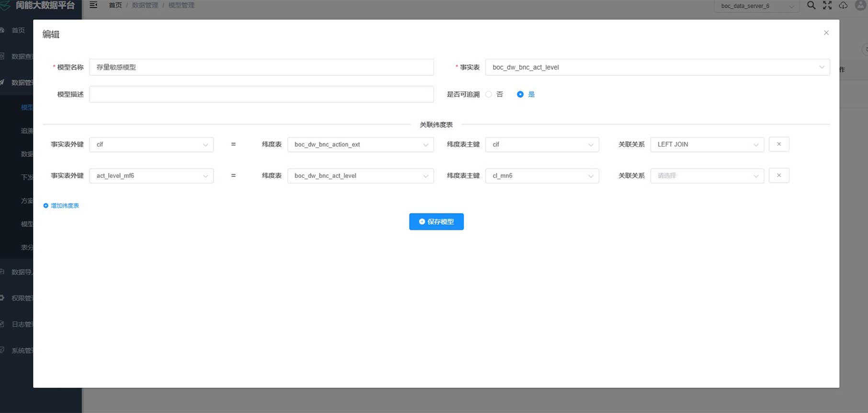The image size is (868, 413).
Task: Click the cloud download icon
Action: (x=843, y=5)
